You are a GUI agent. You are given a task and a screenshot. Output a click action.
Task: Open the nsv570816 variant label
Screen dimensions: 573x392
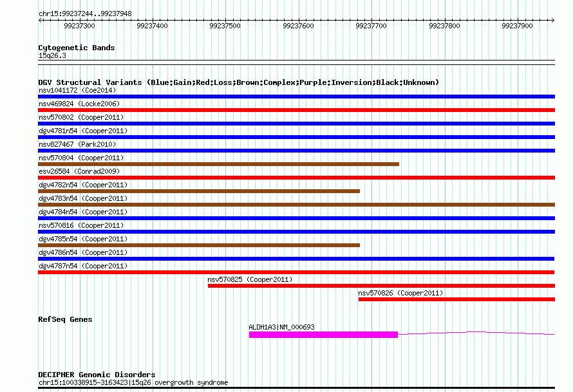[80, 225]
